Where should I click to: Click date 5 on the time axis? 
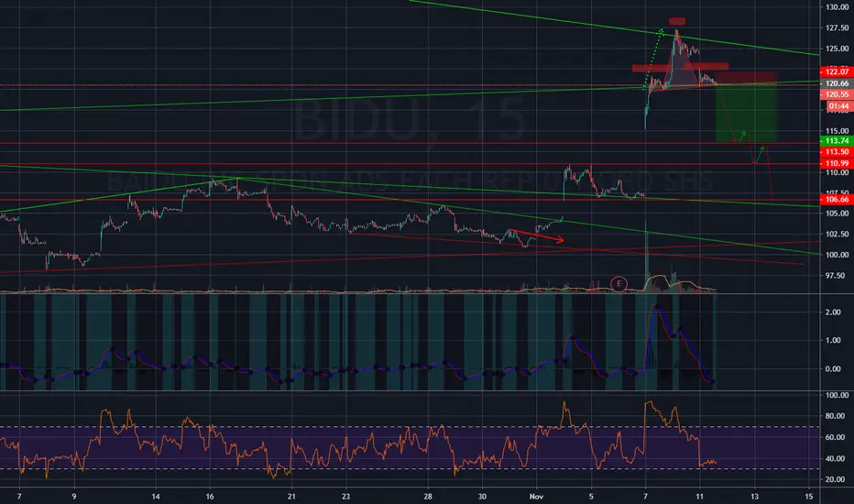(591, 497)
